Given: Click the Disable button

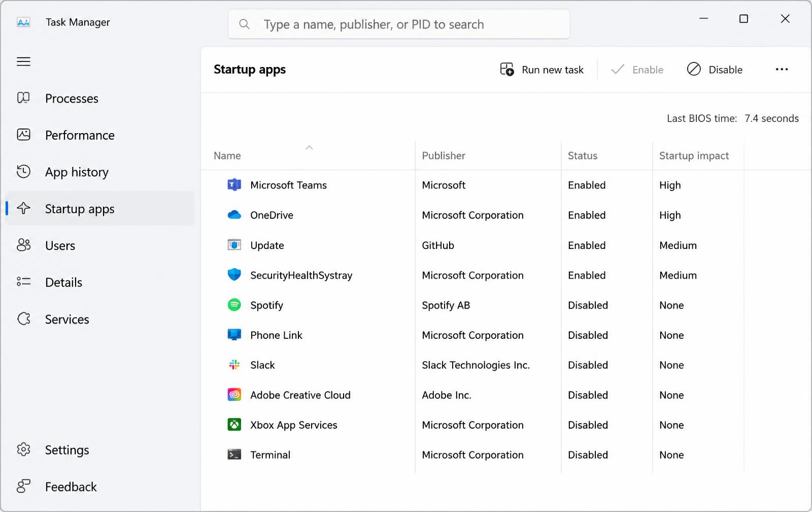Looking at the screenshot, I should (715, 70).
